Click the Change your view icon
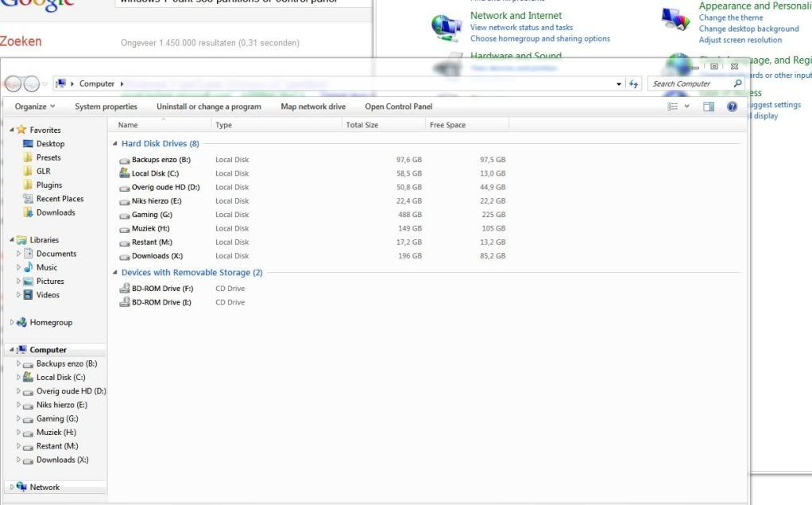Viewport: 812px width, 505px height. (x=673, y=107)
